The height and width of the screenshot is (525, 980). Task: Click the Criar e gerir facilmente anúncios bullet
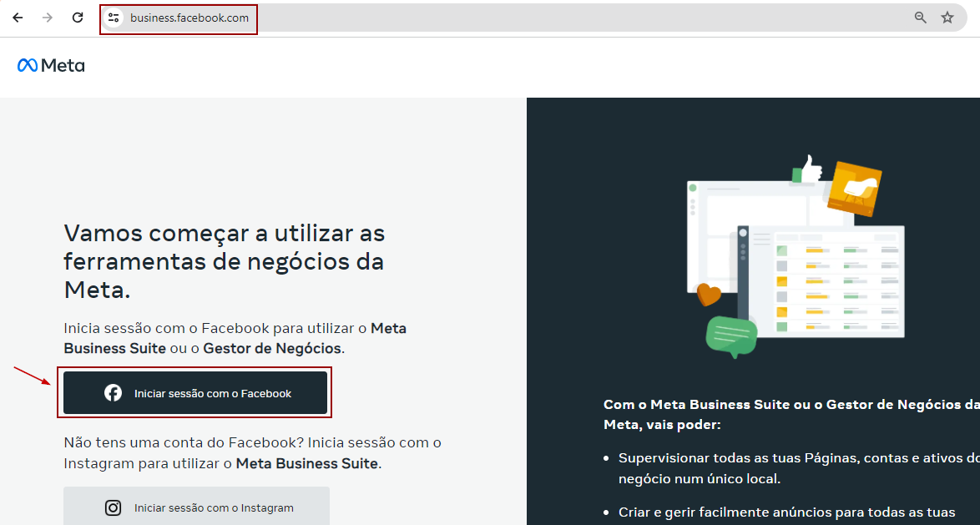[x=786, y=512]
